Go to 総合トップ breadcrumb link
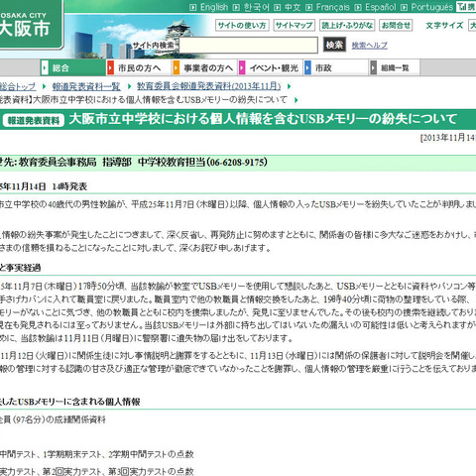This screenshot has height=476, width=476. (x=18, y=86)
